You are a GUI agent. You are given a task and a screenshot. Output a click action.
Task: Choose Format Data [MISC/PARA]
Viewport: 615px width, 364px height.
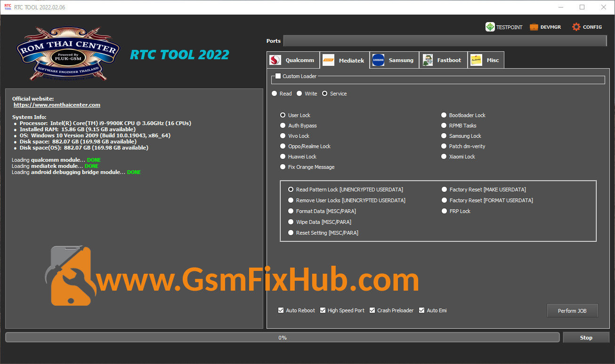[291, 211]
